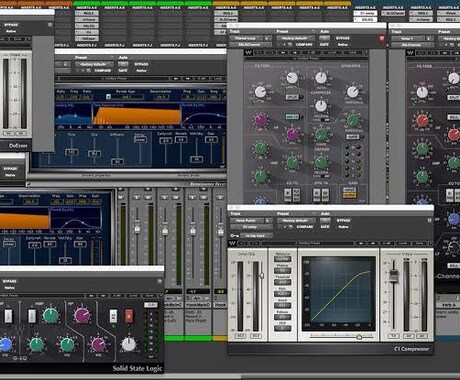The width and height of the screenshot is (460, 380).
Task: Click the redo arrow in SSLChannel Waves toolbar
Action: [x=295, y=53]
